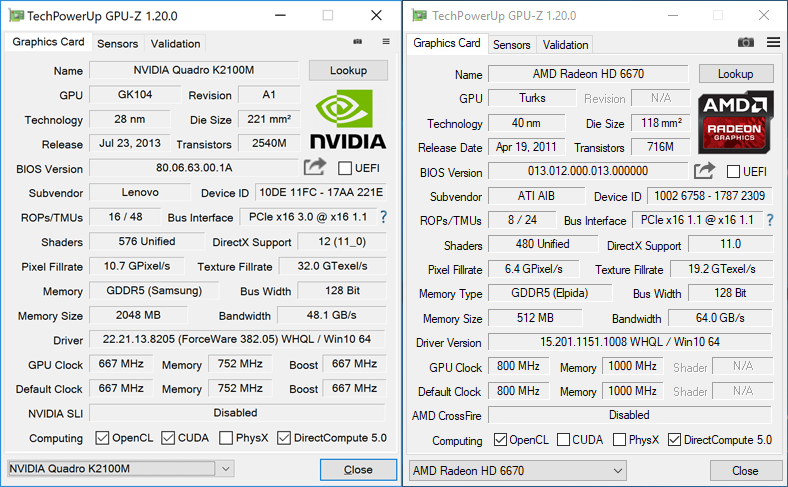Click NVIDIA SLI Disabled field
The width and height of the screenshot is (788, 487).
(237, 413)
